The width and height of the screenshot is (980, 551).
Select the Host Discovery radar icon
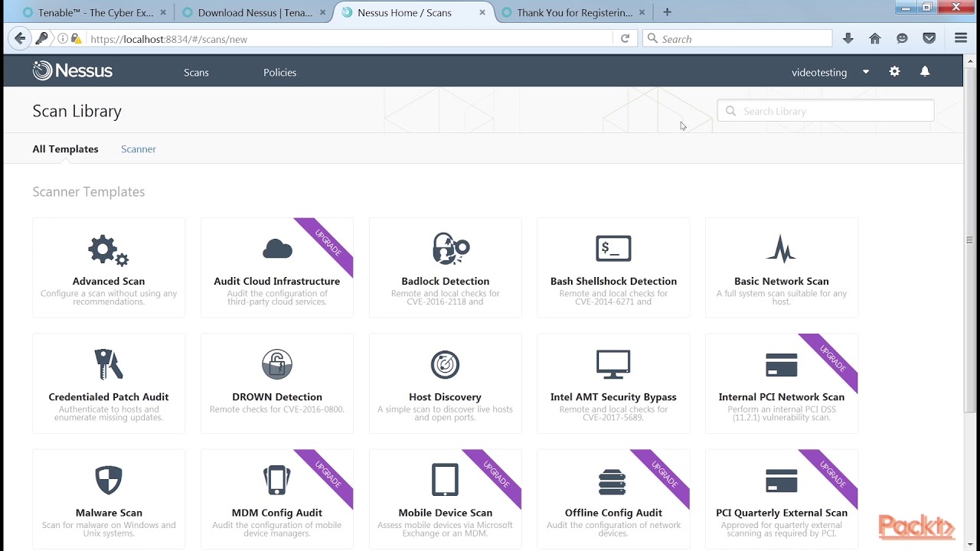[445, 364]
